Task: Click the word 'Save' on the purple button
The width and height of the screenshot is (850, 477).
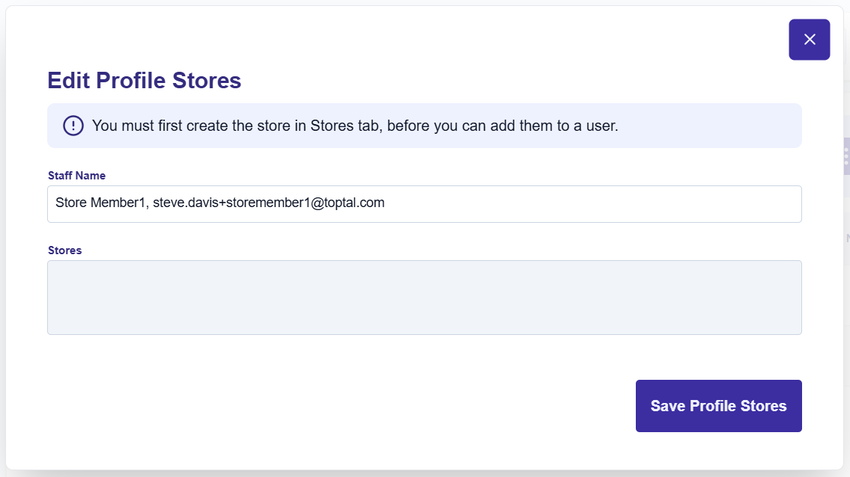Action: (x=668, y=406)
